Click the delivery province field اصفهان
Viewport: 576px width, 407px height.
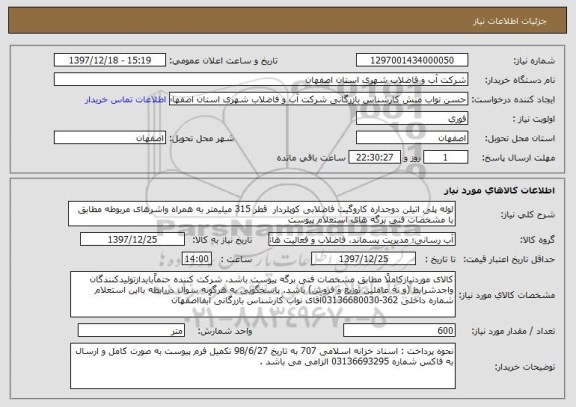(412, 138)
